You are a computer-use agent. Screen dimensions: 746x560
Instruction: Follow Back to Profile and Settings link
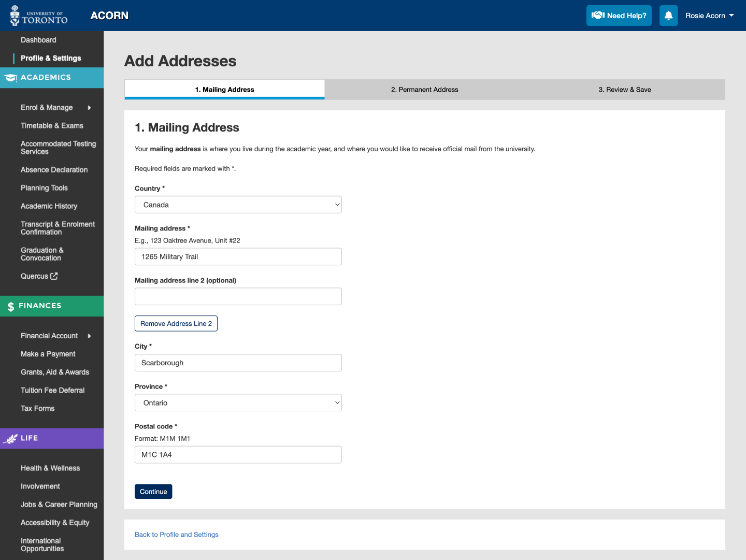tap(177, 535)
